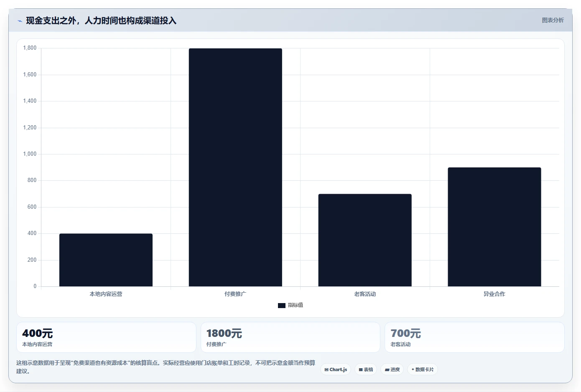Click the small icon before the title
Viewport: 581px width, 392px height.
click(x=20, y=21)
